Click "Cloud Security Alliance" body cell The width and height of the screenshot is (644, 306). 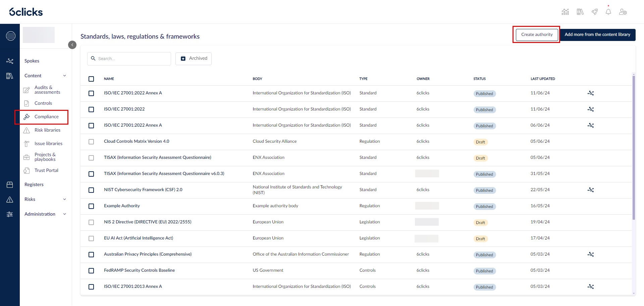274,141
